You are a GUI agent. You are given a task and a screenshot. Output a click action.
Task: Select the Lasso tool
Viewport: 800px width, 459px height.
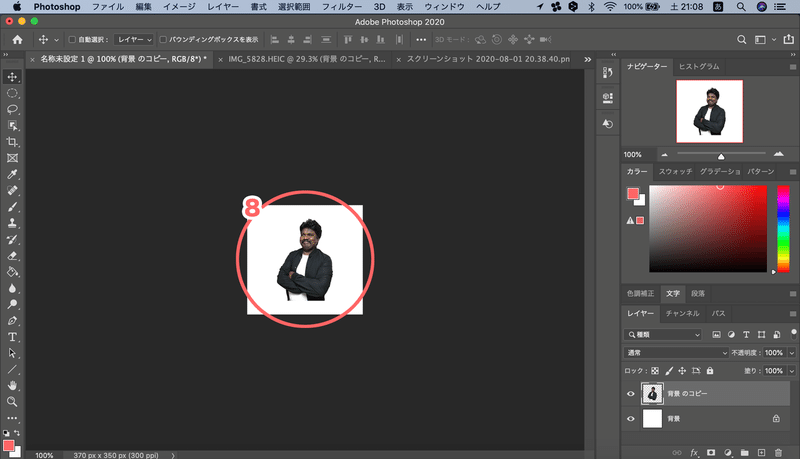[x=12, y=110]
